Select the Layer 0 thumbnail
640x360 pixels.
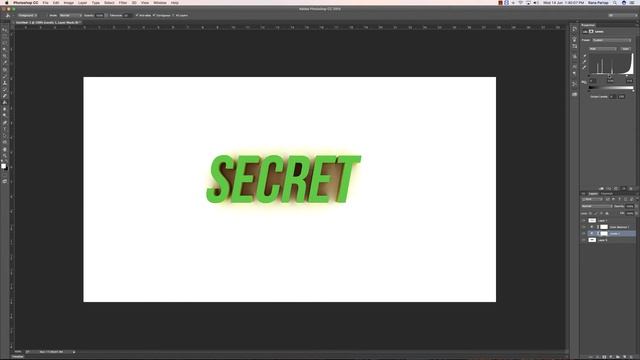(592, 240)
